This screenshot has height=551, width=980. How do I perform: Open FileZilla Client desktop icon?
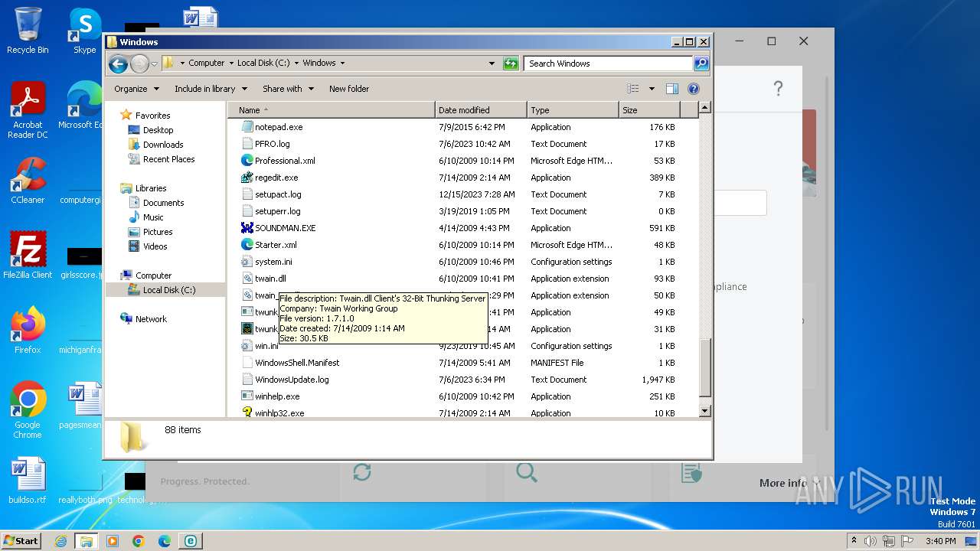(28, 256)
